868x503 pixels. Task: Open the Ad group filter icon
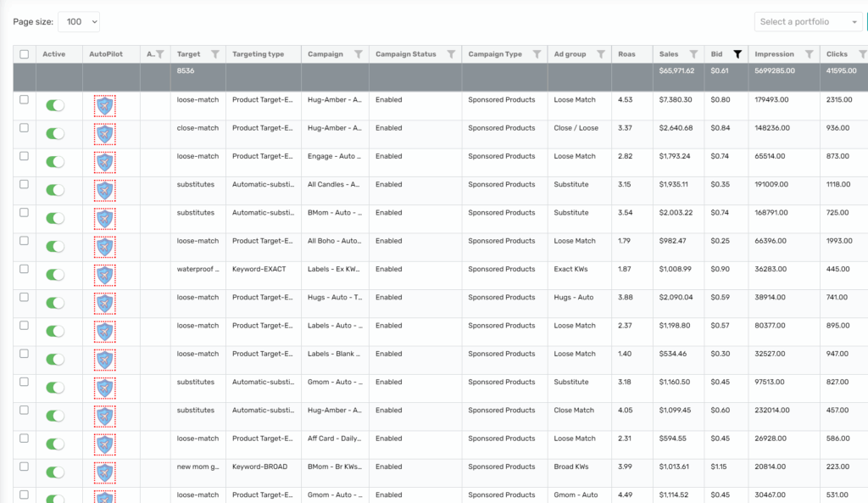pos(601,54)
